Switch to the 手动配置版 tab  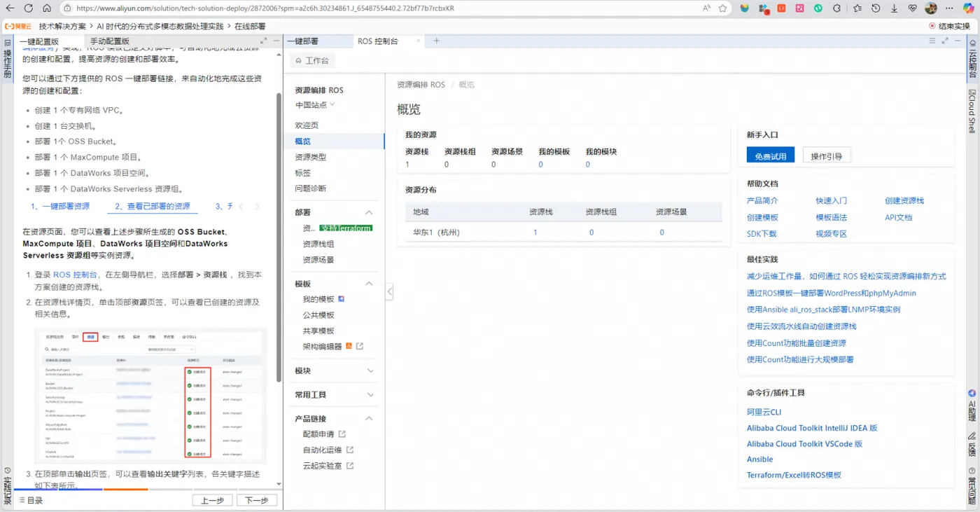(x=110, y=41)
